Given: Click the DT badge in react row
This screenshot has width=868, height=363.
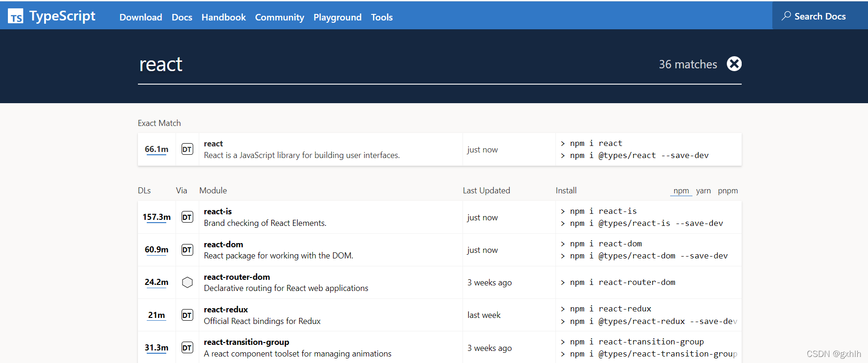Looking at the screenshot, I should 187,149.
